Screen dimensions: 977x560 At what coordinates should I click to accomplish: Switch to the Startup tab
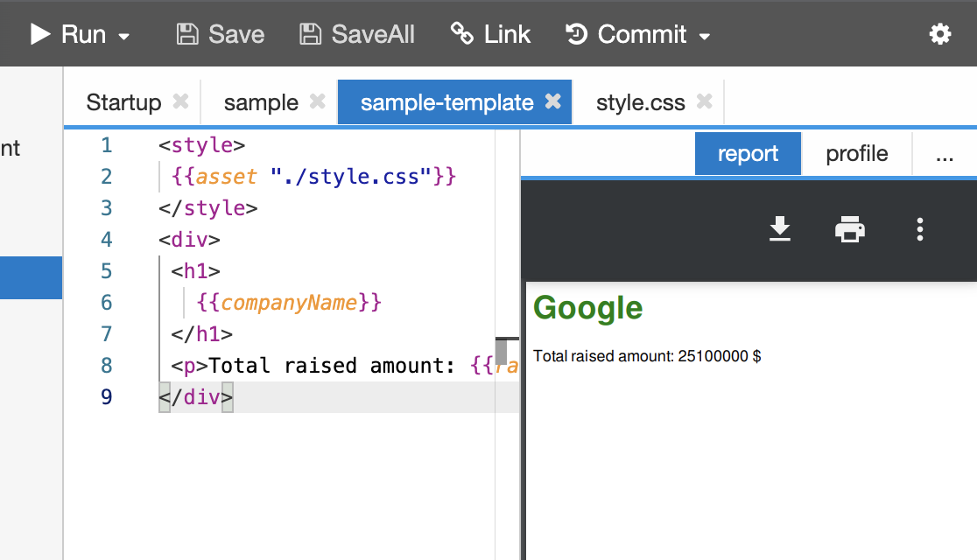tap(123, 102)
